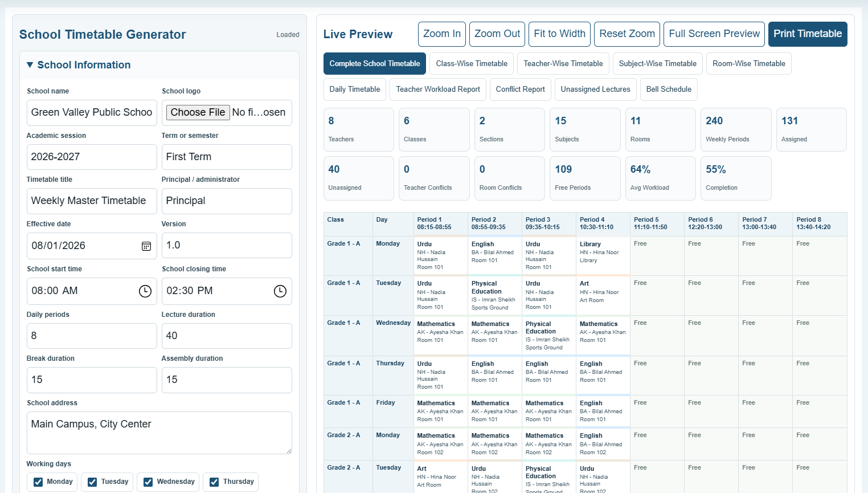This screenshot has width=868, height=493.
Task: Switch to Class-Wise Timetable tab
Action: 472,64
